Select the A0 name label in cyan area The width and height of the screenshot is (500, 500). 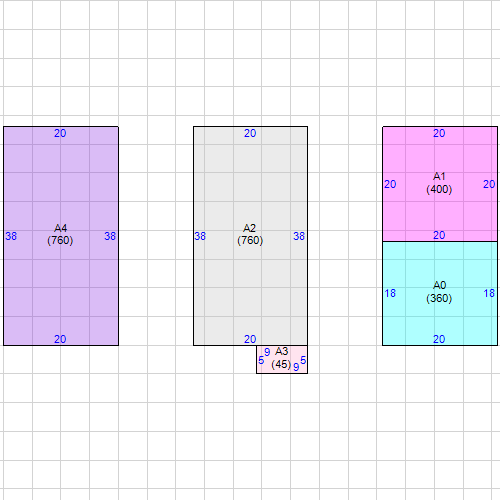[439, 285]
